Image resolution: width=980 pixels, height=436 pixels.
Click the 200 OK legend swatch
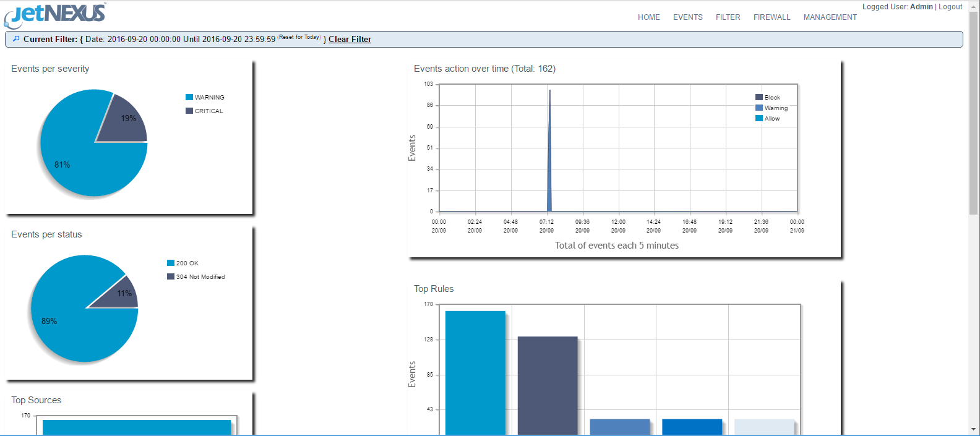tap(171, 263)
